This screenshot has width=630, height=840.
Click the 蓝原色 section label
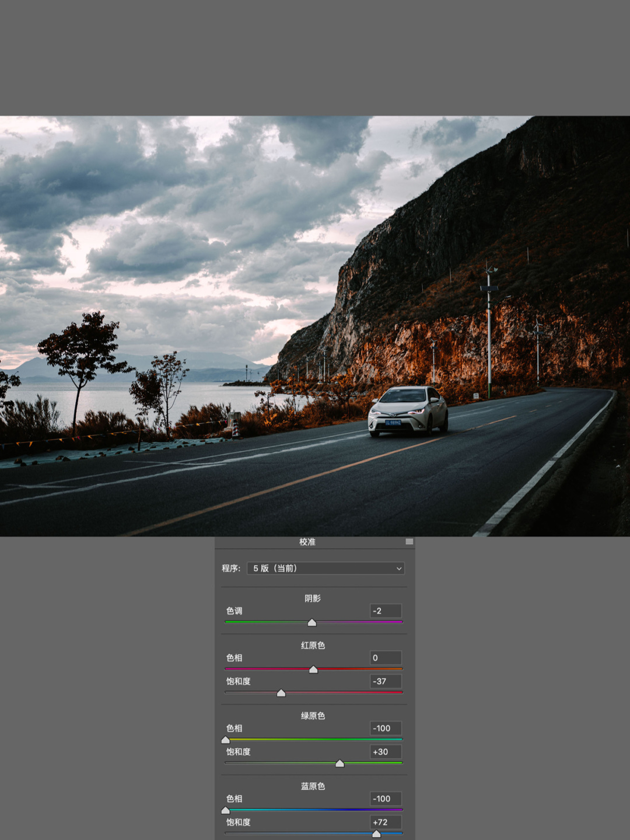pos(313,786)
